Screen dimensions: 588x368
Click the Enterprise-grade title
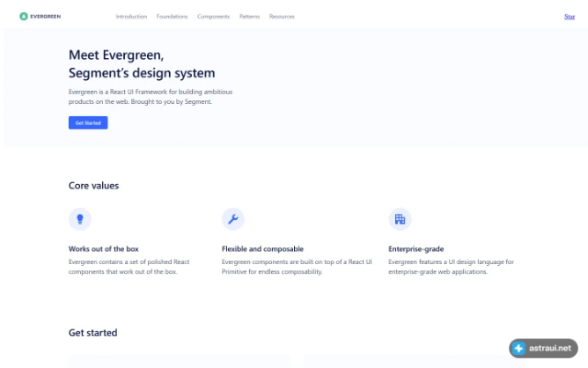tap(416, 249)
